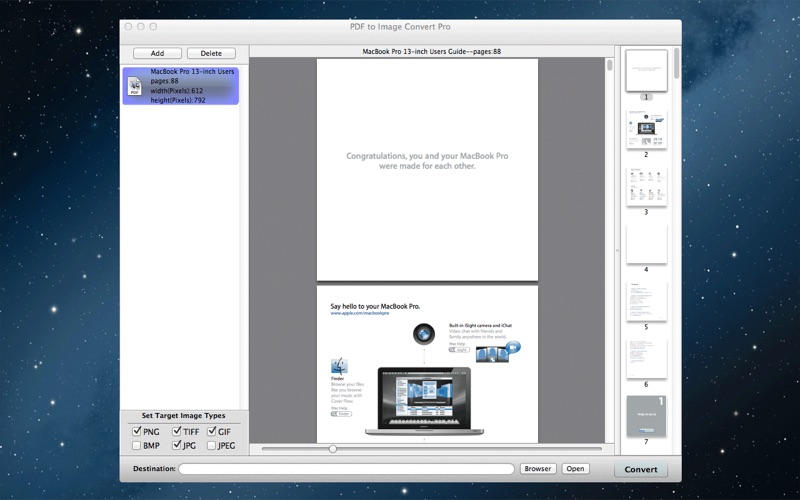
Task: Click the window zoom button
Action: [x=153, y=27]
